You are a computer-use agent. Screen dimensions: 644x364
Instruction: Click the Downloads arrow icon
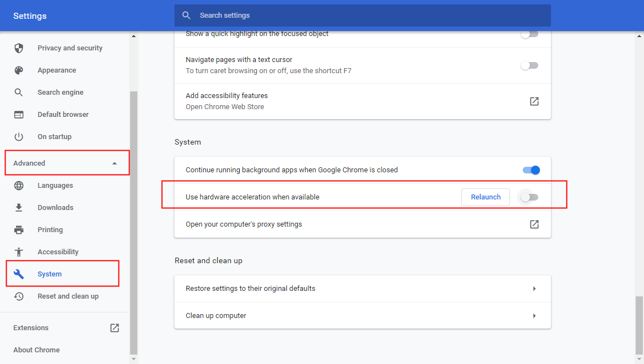pyautogui.click(x=19, y=208)
